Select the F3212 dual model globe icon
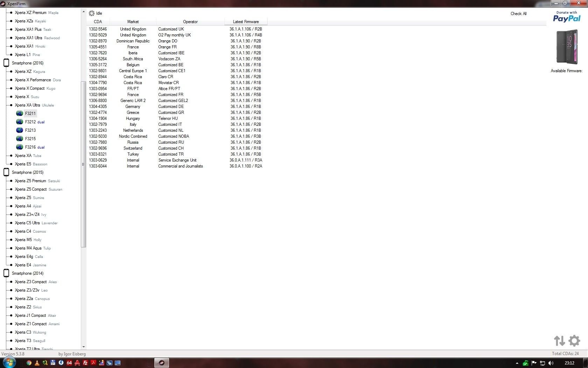This screenshot has width=588, height=368. coord(20,122)
